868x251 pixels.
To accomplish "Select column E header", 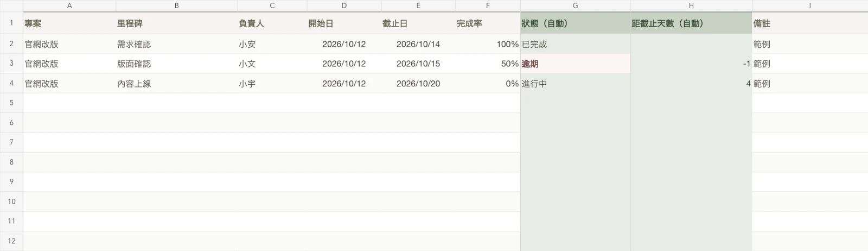I will pos(418,5).
